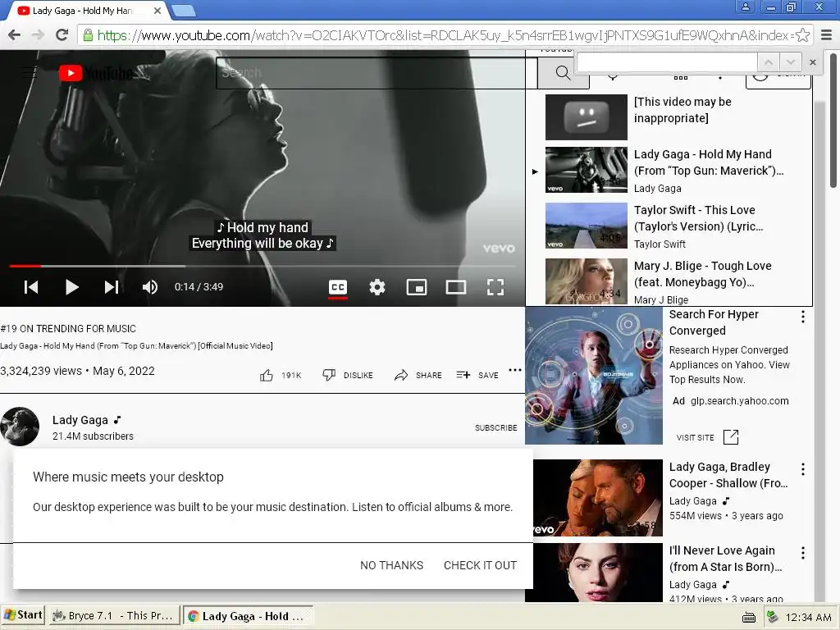The image size is (840, 630).
Task: Subscribe to Lady Gaga's channel
Action: (496, 427)
